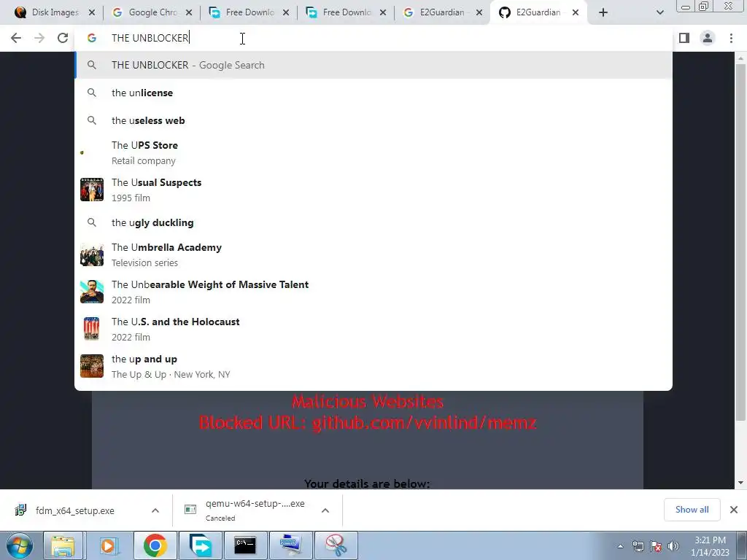The width and height of the screenshot is (747, 560).
Task: Open the Windows Start menu
Action: tap(20, 545)
